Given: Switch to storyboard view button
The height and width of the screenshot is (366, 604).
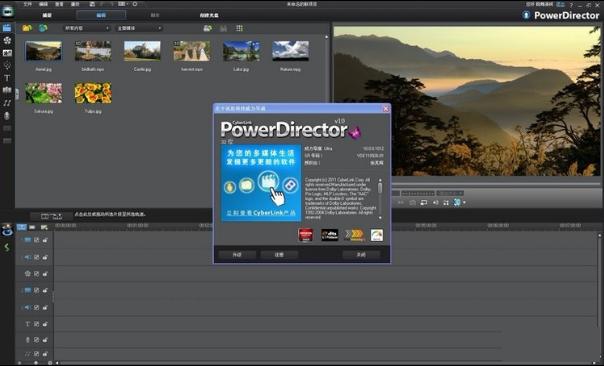Looking at the screenshot, I should click(x=33, y=227).
